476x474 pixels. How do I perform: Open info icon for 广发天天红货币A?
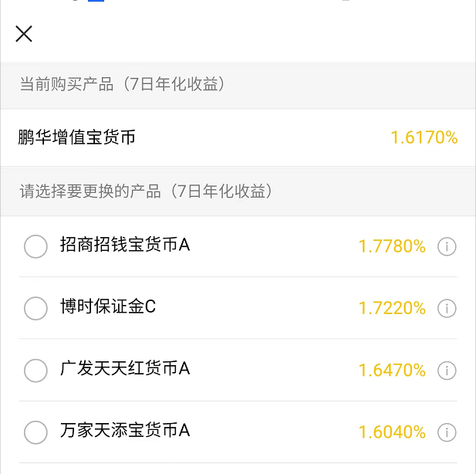(447, 370)
